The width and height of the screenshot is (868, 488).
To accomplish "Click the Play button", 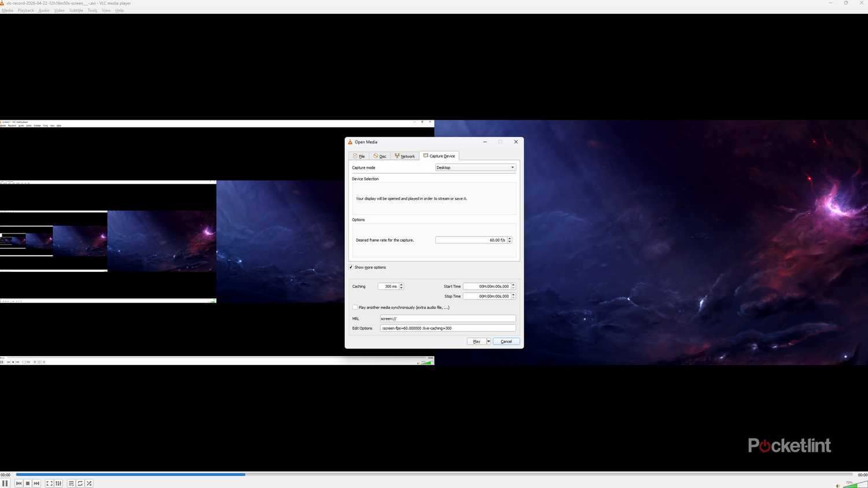I will [x=476, y=341].
